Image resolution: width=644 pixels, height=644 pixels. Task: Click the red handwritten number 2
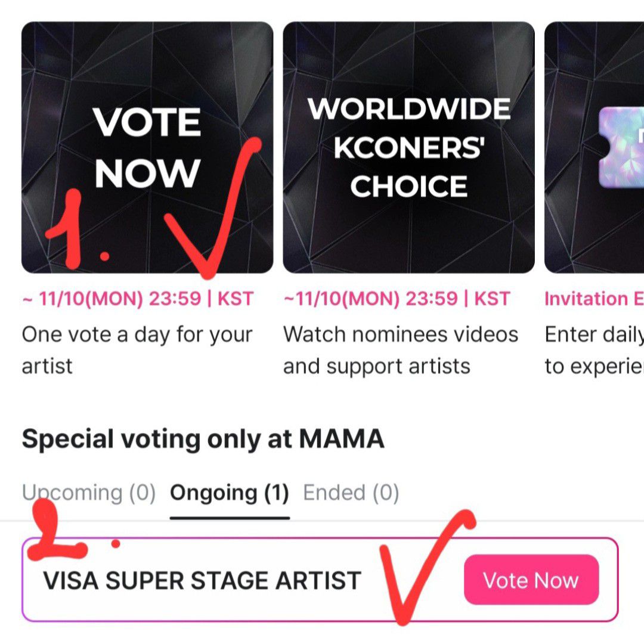coord(60,531)
